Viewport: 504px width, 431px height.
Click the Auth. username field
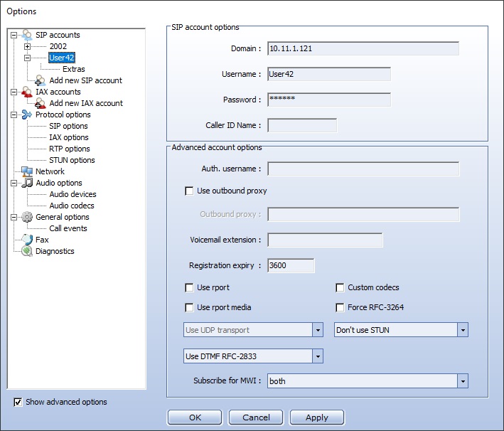point(363,169)
